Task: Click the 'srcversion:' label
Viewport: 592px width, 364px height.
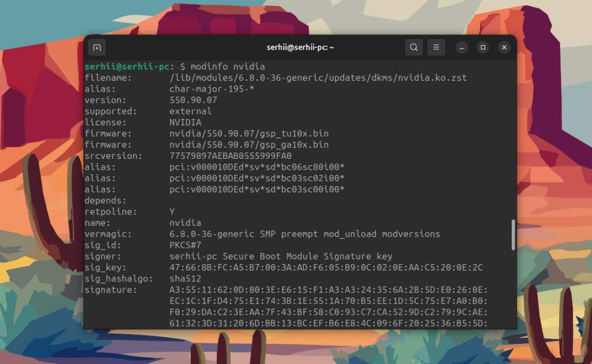Action: tap(113, 156)
